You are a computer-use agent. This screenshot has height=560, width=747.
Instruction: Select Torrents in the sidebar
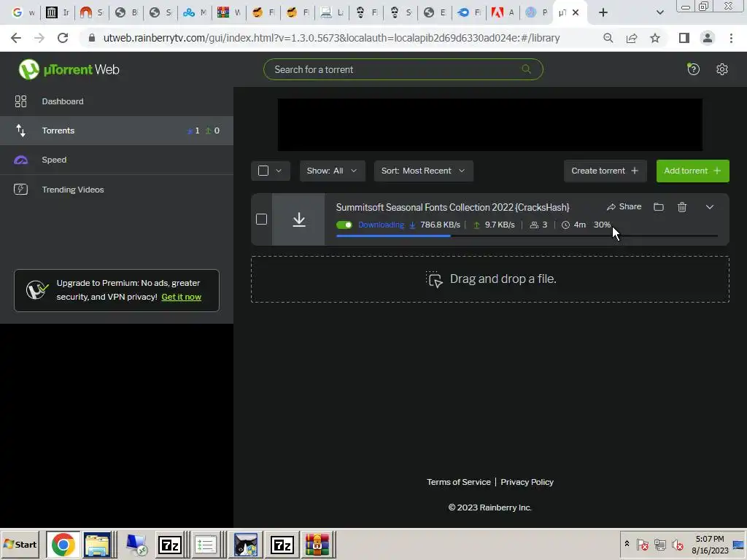[x=117, y=131]
